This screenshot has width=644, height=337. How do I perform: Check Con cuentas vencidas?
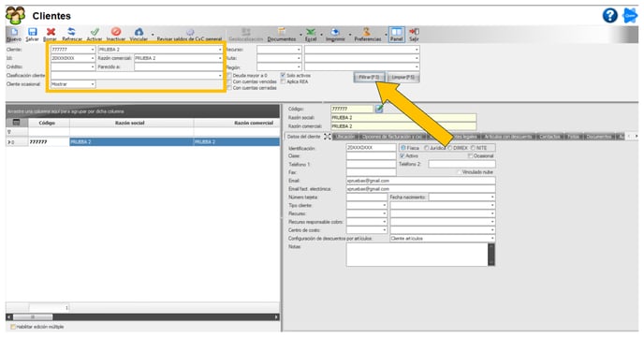point(229,81)
